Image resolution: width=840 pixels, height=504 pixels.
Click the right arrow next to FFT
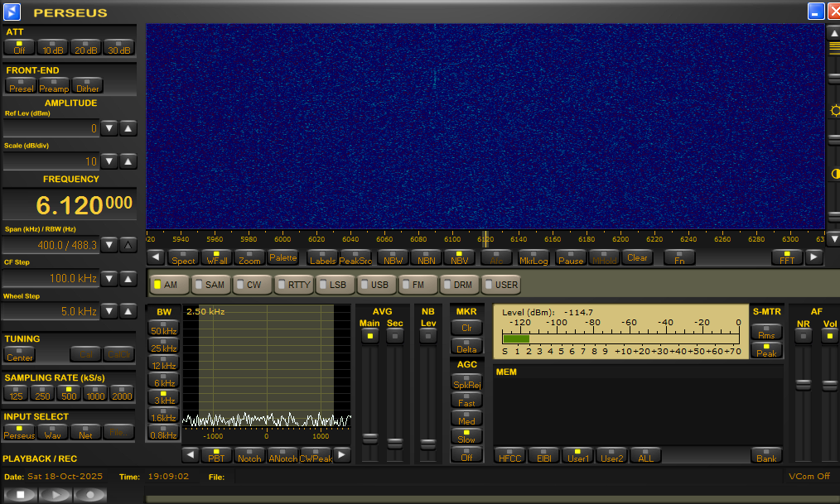tap(813, 257)
